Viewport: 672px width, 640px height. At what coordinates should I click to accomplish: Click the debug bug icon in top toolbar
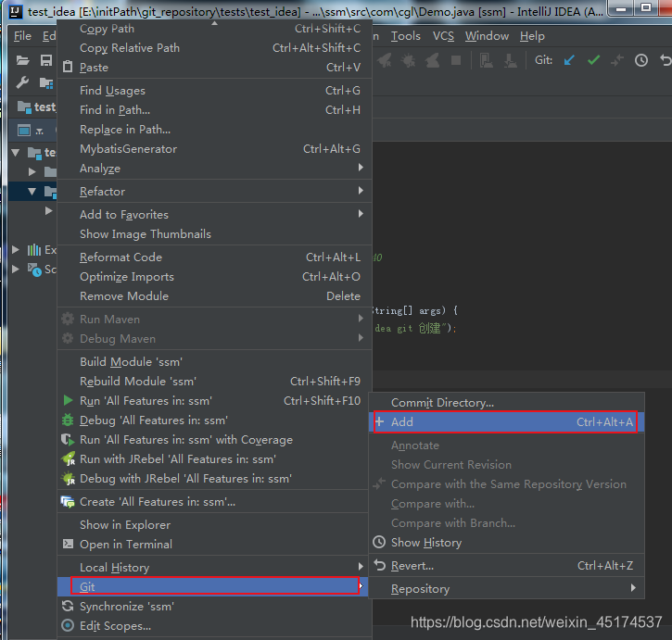[408, 60]
